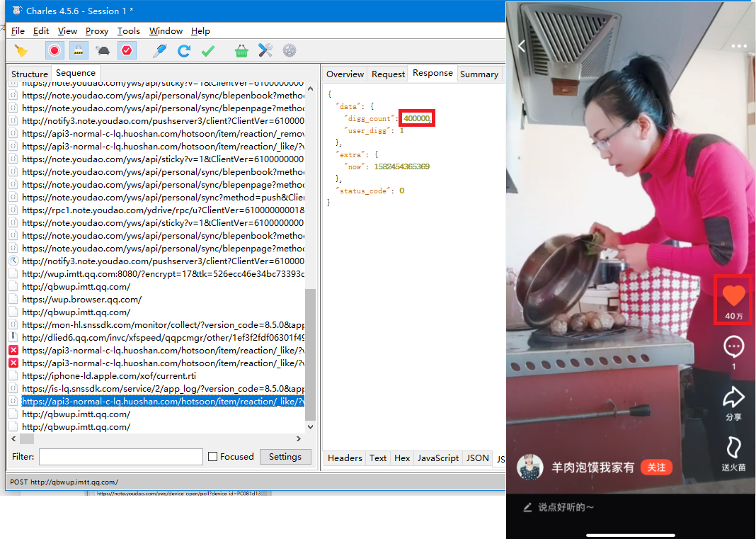Screen dimensions: 756x539
Task: Click the request list scroll-down arrow
Action: tap(311, 426)
